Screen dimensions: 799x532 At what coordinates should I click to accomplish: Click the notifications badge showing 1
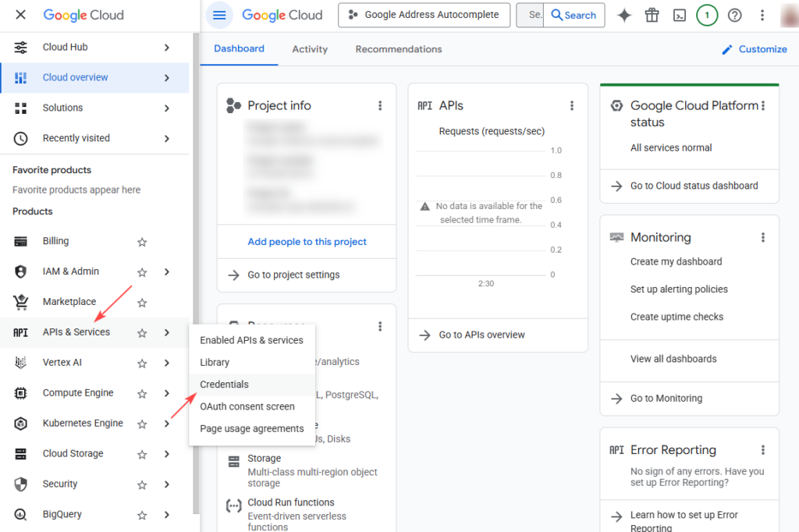tap(707, 15)
